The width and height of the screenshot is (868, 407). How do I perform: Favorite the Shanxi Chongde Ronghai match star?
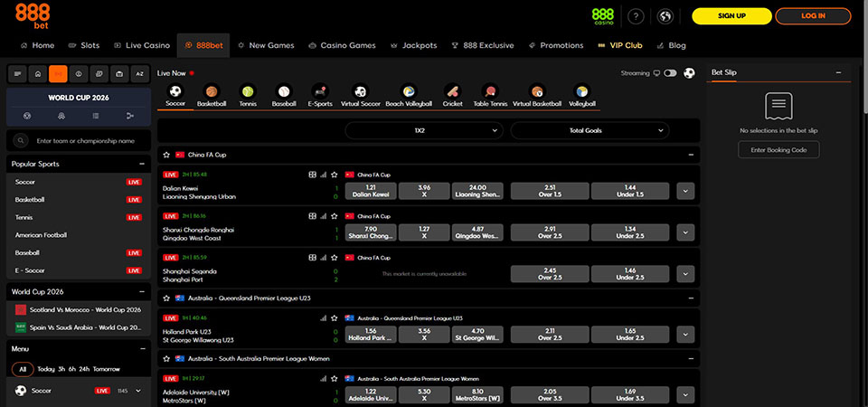(335, 216)
